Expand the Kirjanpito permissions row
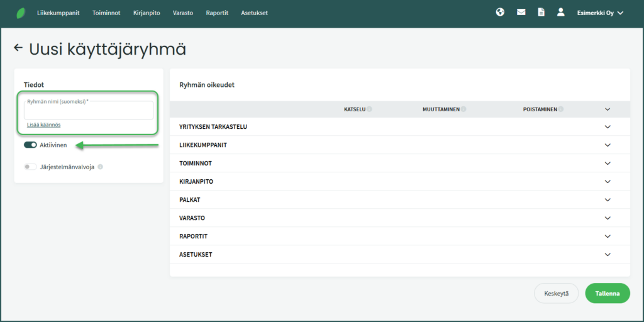The image size is (644, 322). [x=607, y=182]
